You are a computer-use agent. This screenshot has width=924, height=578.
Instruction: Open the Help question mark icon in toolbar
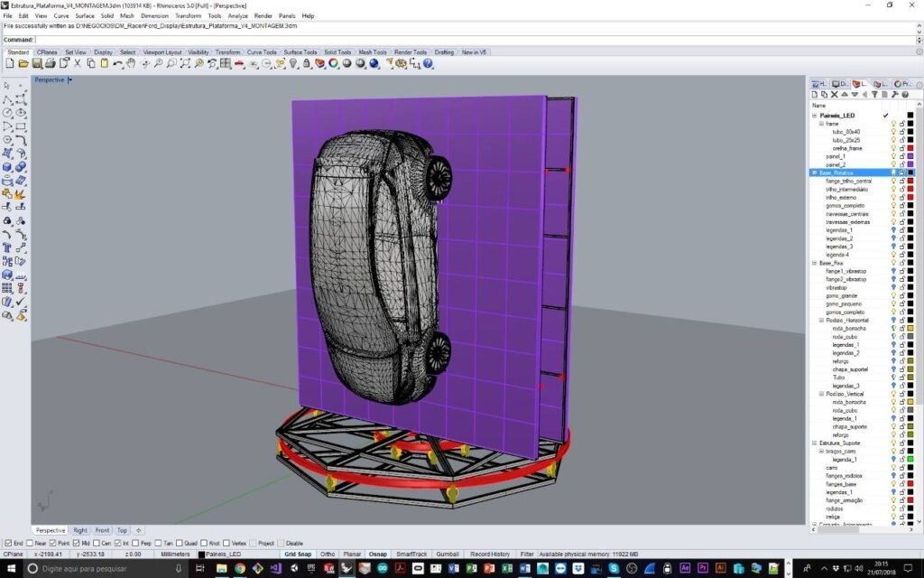coord(428,63)
